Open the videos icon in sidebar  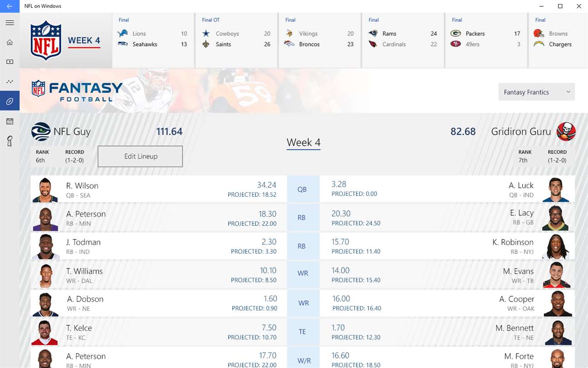(x=10, y=62)
